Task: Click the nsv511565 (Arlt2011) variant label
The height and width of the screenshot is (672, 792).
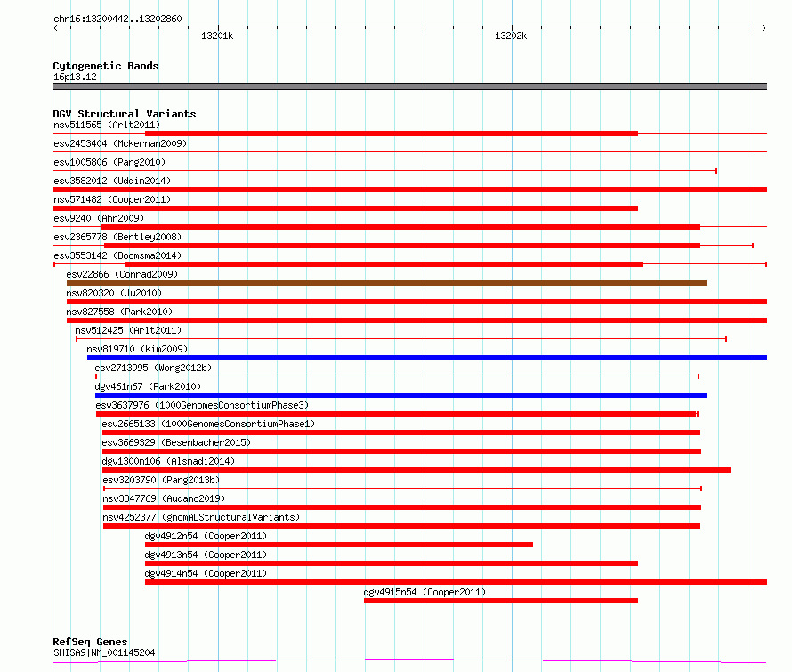Action: pyautogui.click(x=107, y=125)
